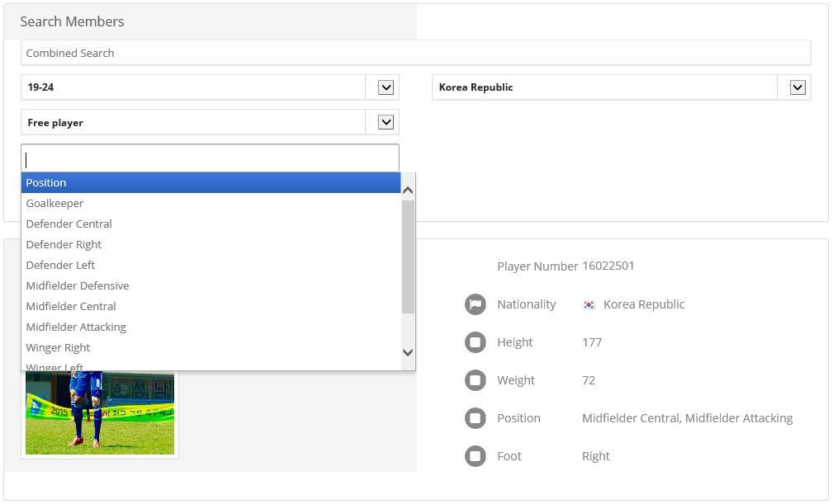Screen dimensions: 833x504
Task: Click the Combined Search input field
Action: (415, 53)
